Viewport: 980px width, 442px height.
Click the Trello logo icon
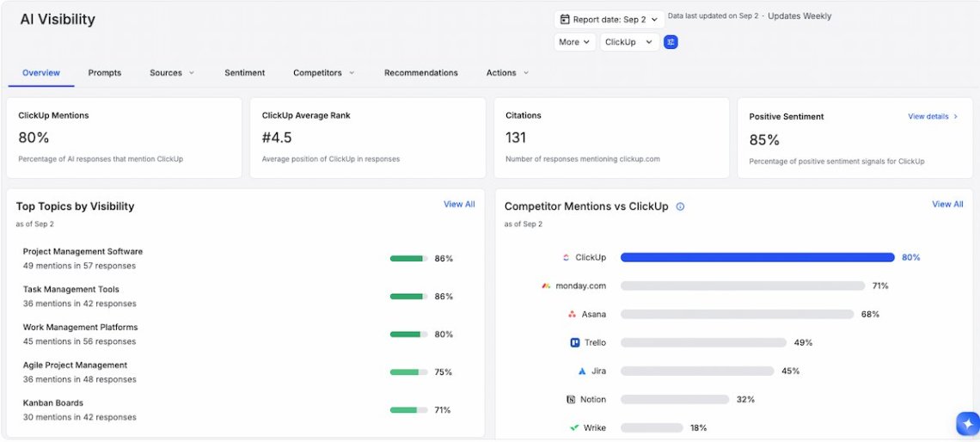(575, 342)
